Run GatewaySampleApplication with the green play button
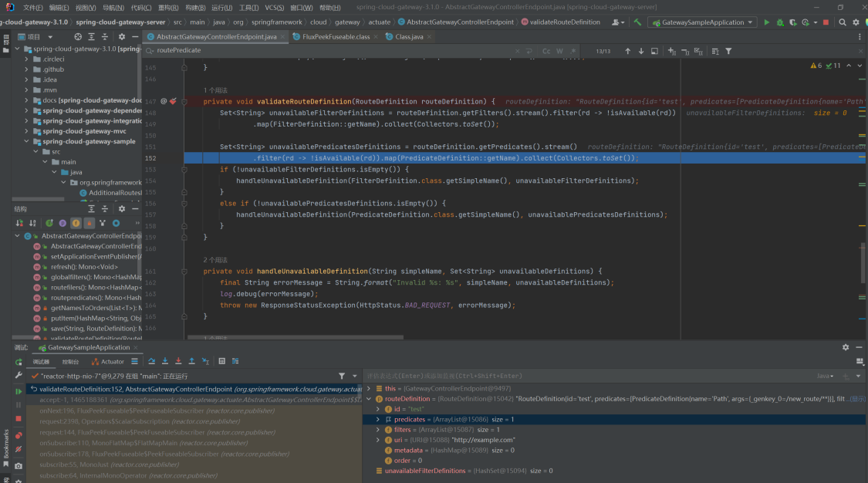Viewport: 868px width, 483px height. coord(767,22)
